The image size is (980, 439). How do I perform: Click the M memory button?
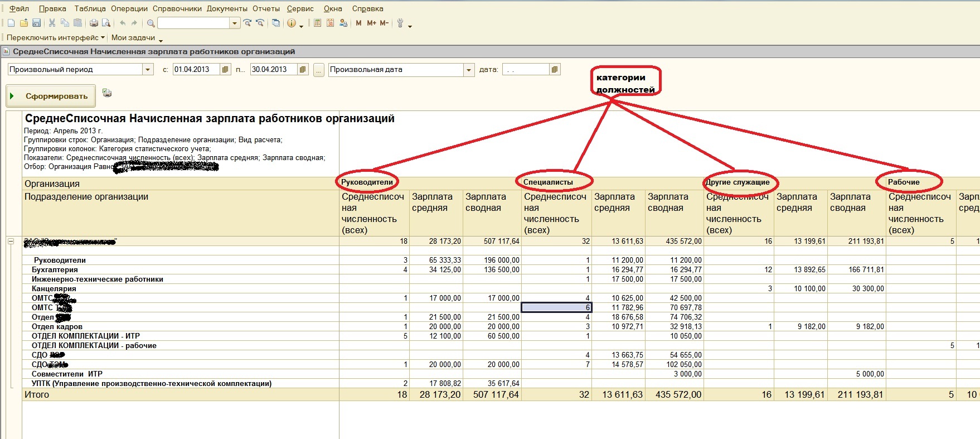(358, 23)
